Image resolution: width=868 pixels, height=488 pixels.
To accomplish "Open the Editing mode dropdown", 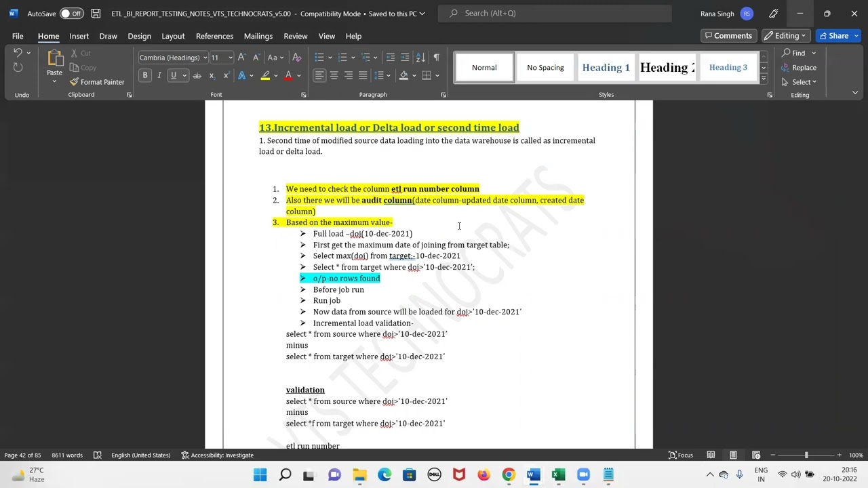I will 786,36.
